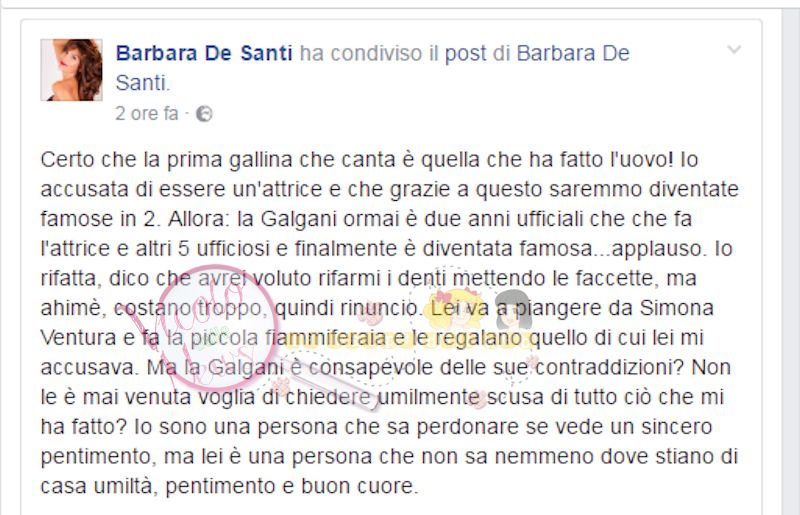
Task: Click 'piccola fiammiferaia' in the post text
Action: pyautogui.click(x=288, y=338)
